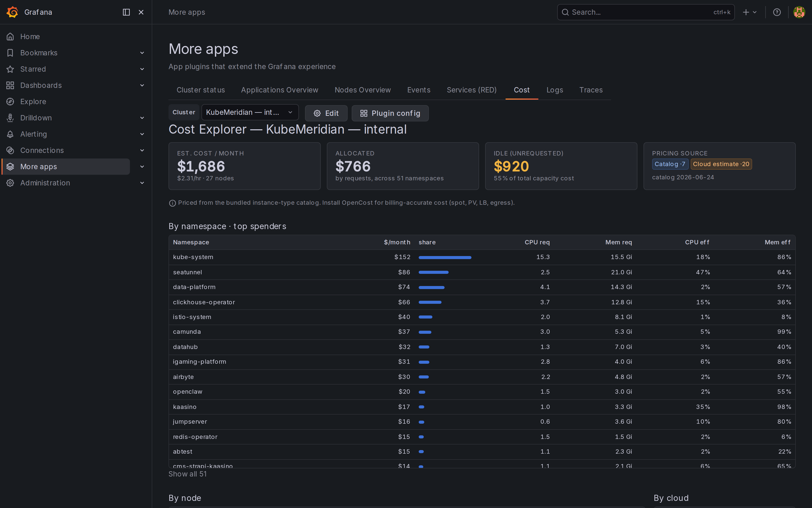Expand the Starred section chevron

[x=142, y=69]
